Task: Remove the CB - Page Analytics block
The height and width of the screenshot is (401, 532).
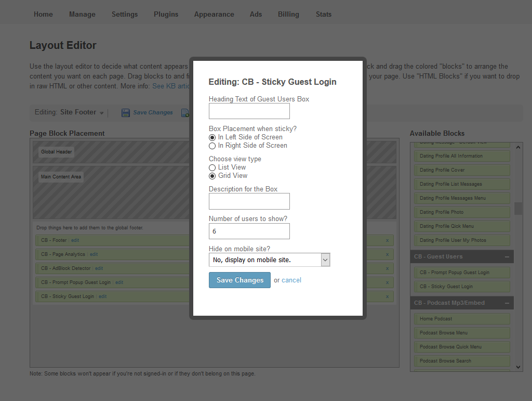Action: [x=387, y=254]
